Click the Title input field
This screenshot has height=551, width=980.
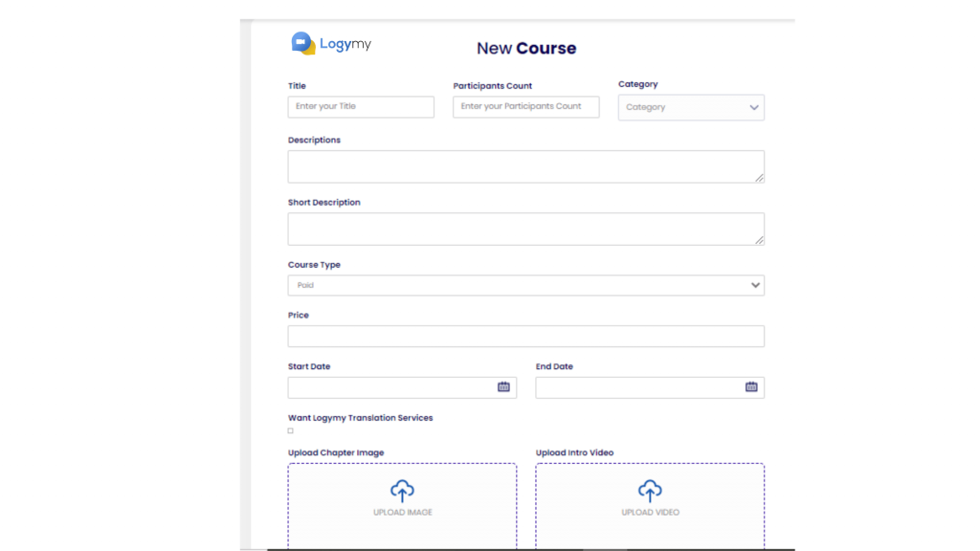[x=361, y=107]
